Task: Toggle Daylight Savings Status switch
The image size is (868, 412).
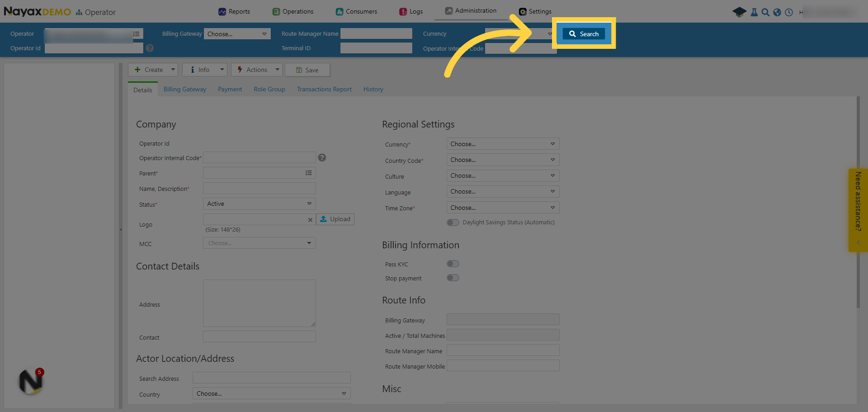Action: [453, 223]
